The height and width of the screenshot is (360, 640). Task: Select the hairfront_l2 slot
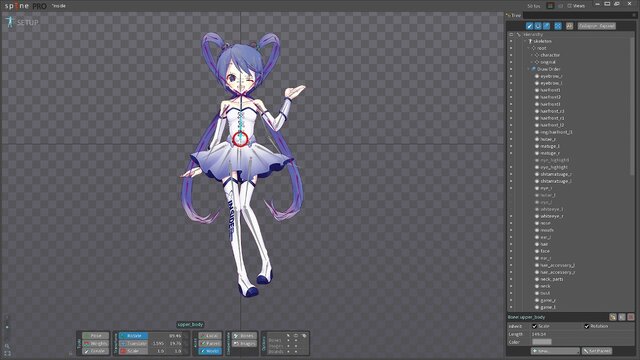(552, 125)
